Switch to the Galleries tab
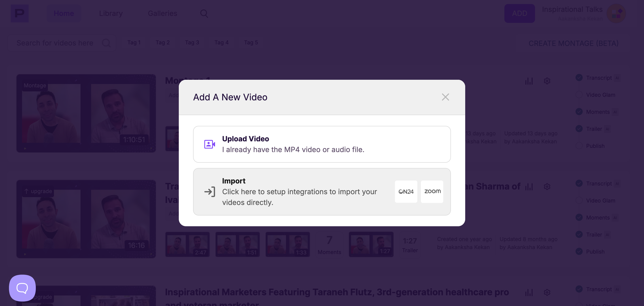 click(x=162, y=13)
